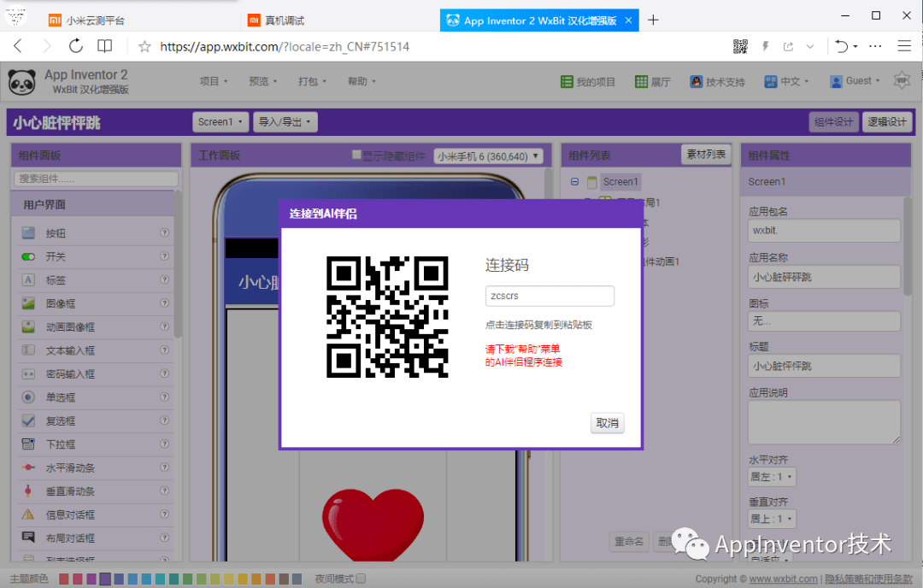Select the yellow theme color swatch

point(228,579)
